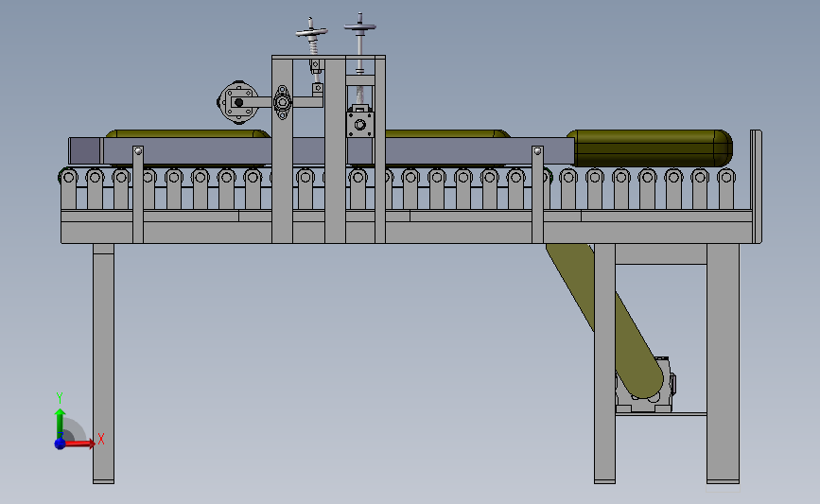
Task: Select the tilted left handwheel on top
Action: [x=311, y=32]
